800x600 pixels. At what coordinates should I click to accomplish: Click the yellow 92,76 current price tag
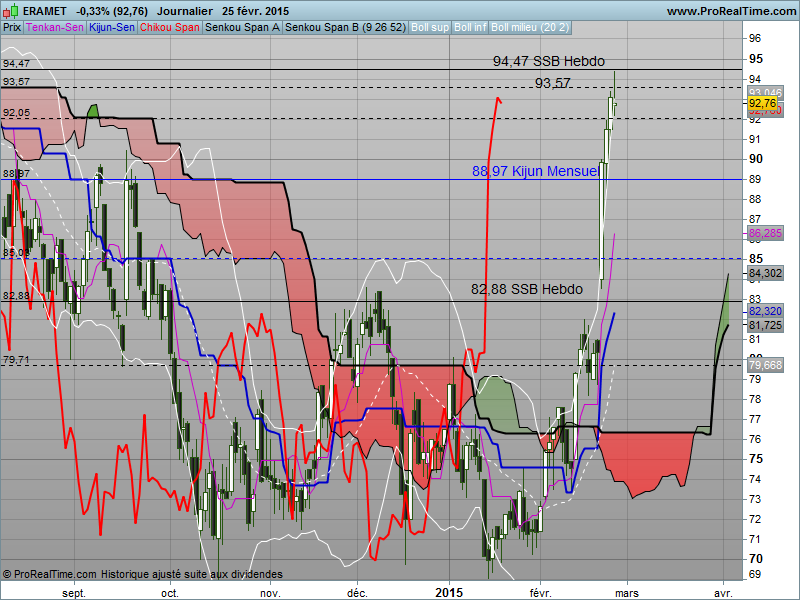(x=763, y=104)
